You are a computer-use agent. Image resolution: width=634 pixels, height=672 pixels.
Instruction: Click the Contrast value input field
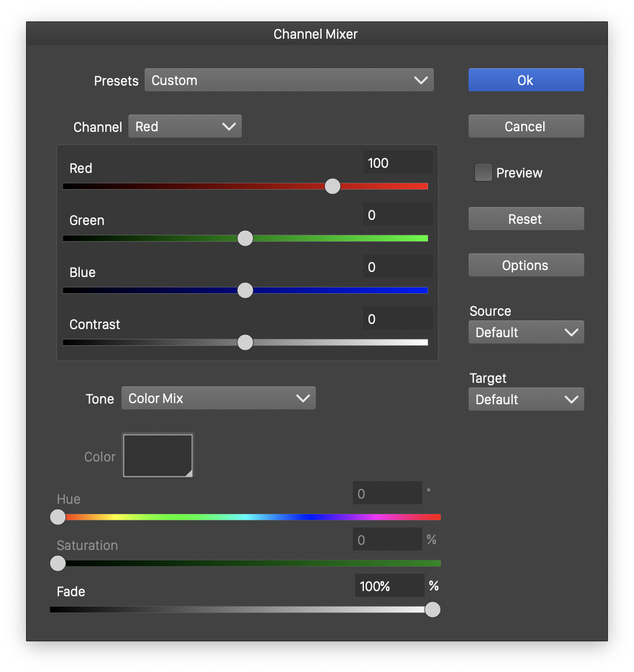[x=397, y=319]
